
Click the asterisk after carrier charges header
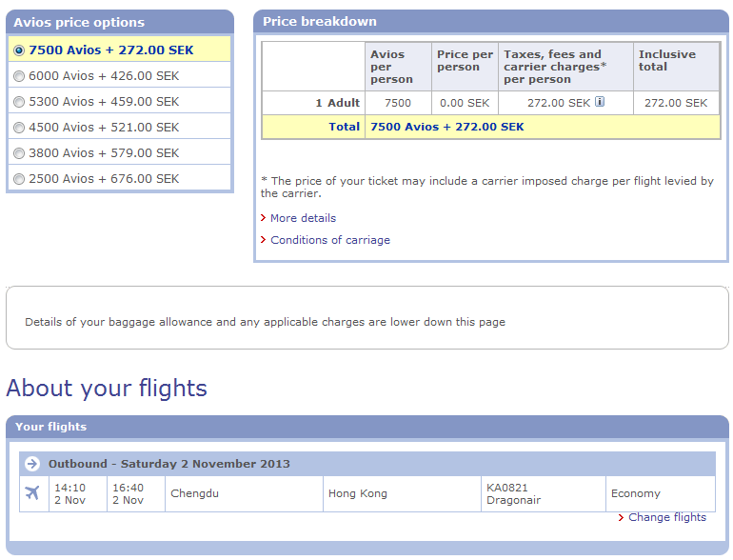click(604, 67)
